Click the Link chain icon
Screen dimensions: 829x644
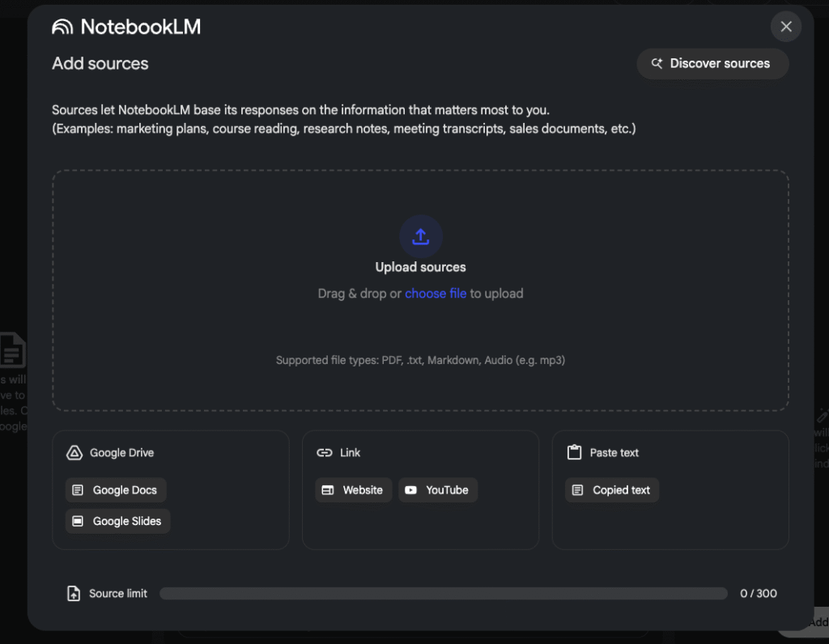point(325,453)
